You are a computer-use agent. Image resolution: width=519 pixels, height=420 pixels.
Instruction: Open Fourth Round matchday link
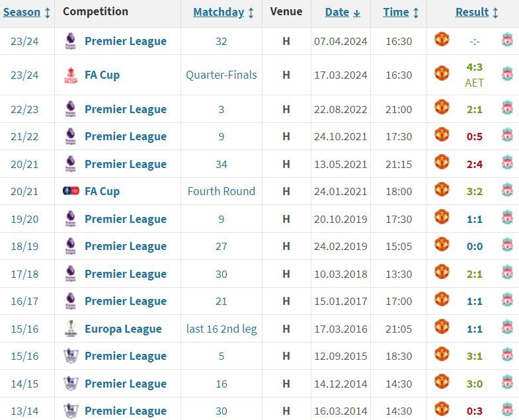coord(221,191)
